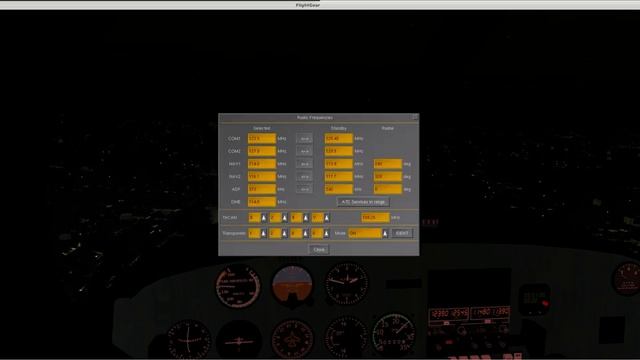Viewport: 640px width, 360px height.
Task: Open the fourth TACAN channel dropdown arrow
Action: click(327, 218)
